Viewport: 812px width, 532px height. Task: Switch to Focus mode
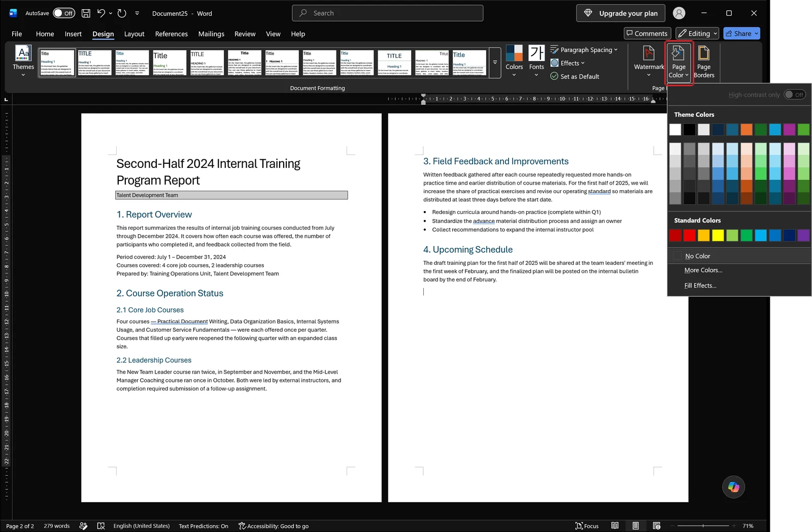587,526
